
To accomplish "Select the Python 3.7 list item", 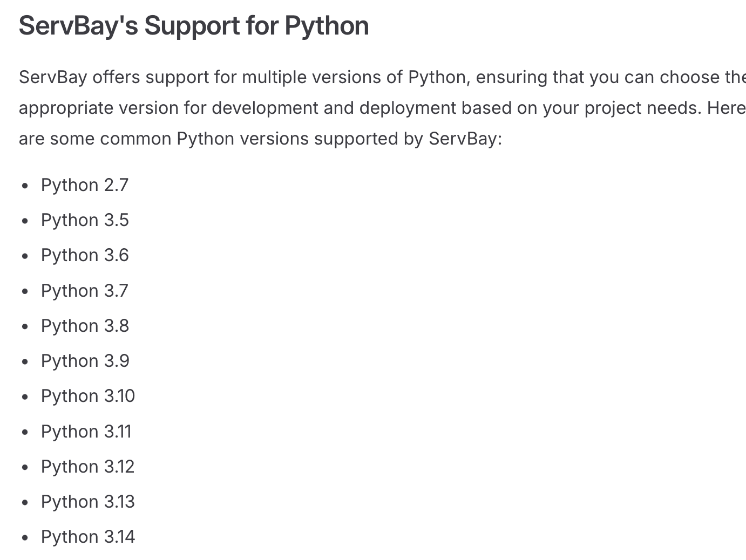I will pos(85,291).
